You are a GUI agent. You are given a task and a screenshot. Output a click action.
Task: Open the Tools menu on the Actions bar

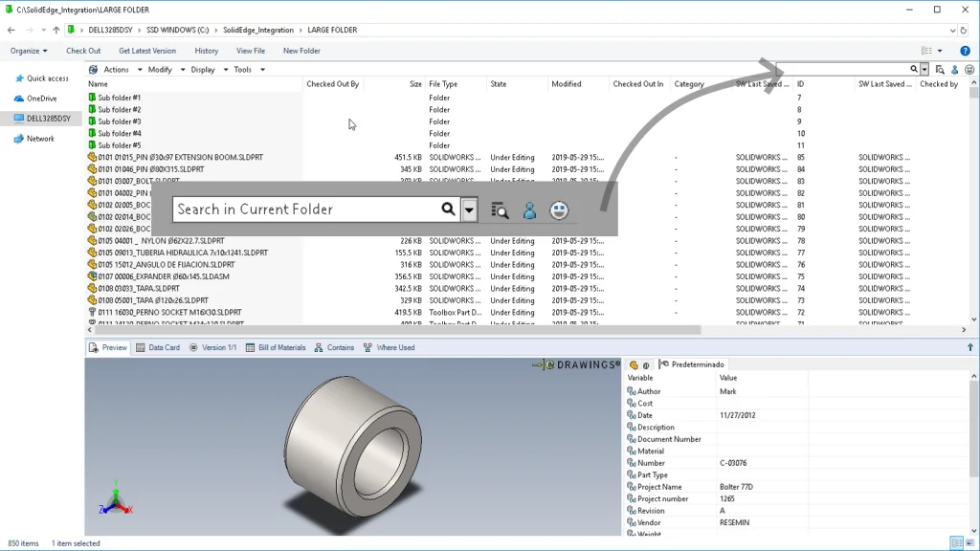[242, 69]
